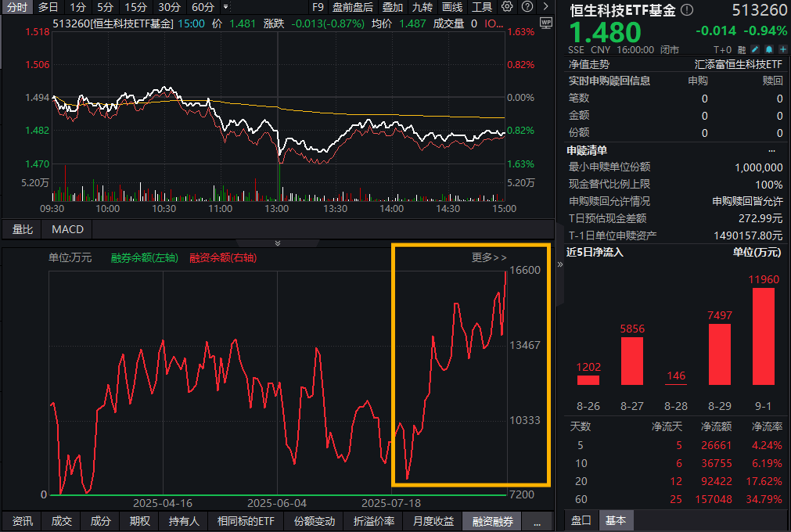
Task: Open overflow tabs via the ... button
Action: pyautogui.click(x=536, y=522)
